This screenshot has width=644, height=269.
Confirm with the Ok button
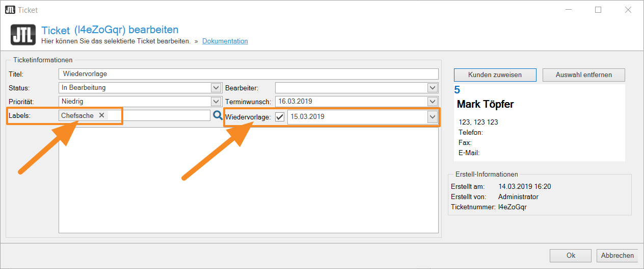click(571, 256)
